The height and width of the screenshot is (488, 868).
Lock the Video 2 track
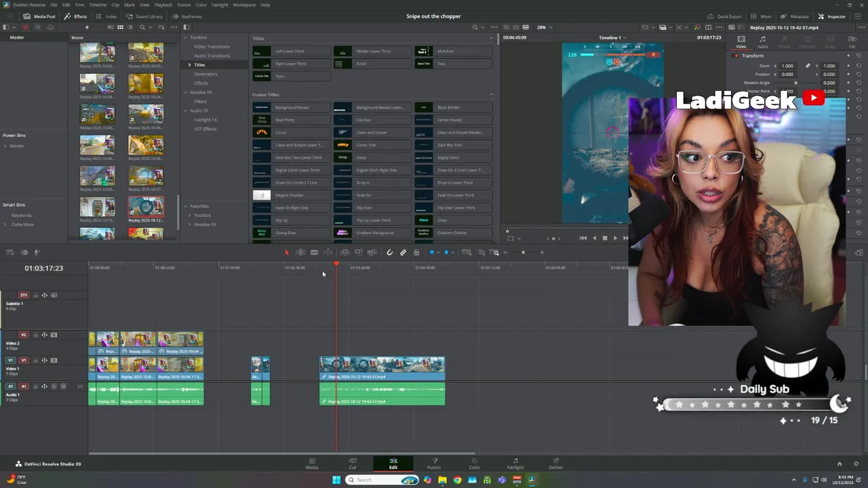click(35, 335)
